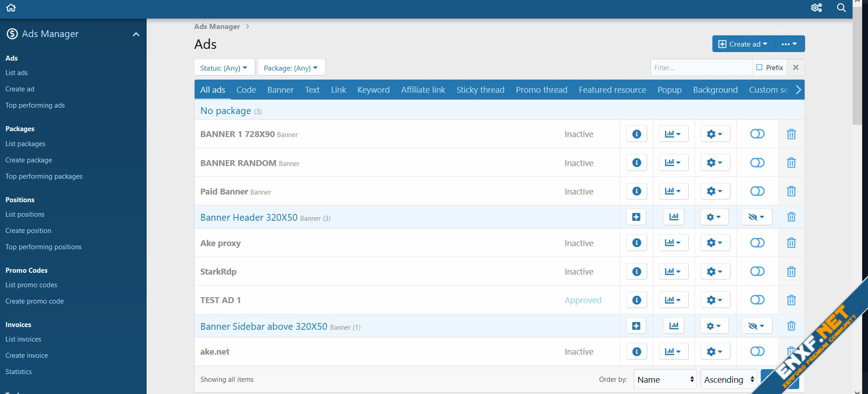Screen dimensions: 868x394
Task: Open the Order by Name select
Action: [665, 380]
